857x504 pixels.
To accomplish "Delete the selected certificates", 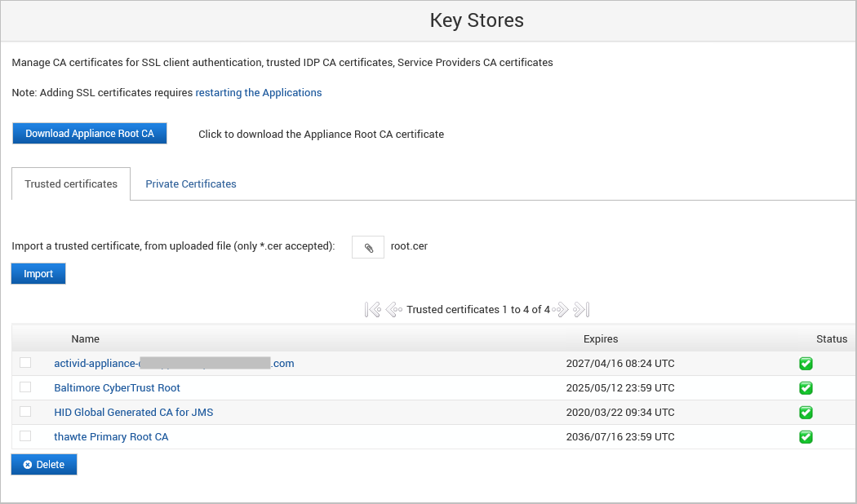I will 44,465.
